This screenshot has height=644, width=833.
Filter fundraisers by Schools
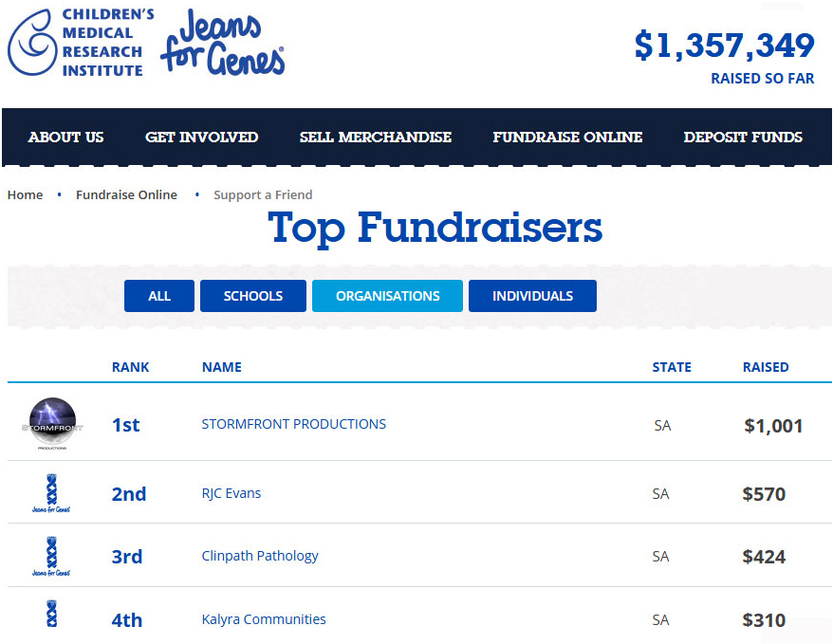pos(253,296)
